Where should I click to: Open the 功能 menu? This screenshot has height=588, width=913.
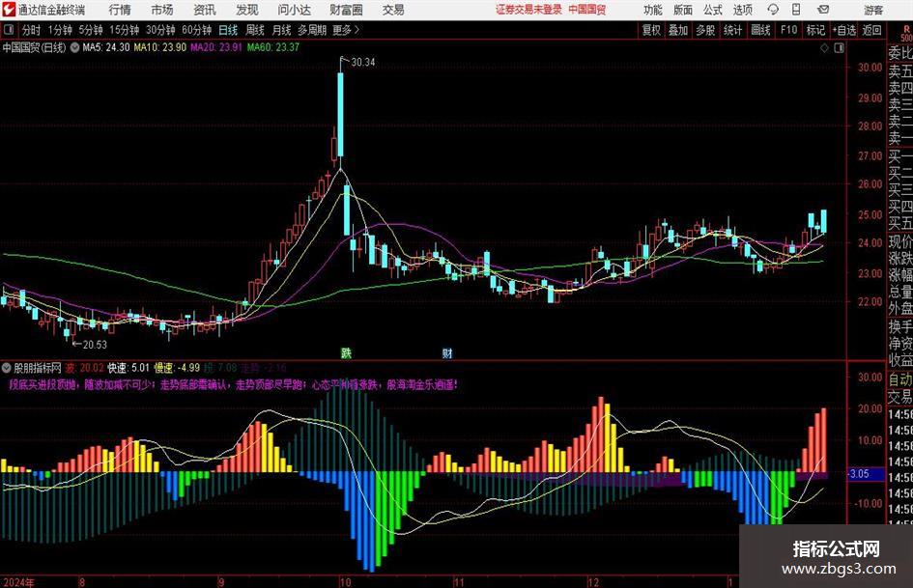coord(653,10)
